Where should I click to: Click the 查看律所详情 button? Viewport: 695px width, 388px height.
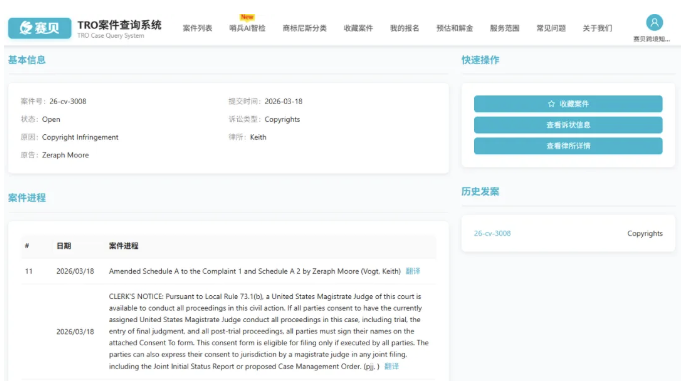pos(568,146)
